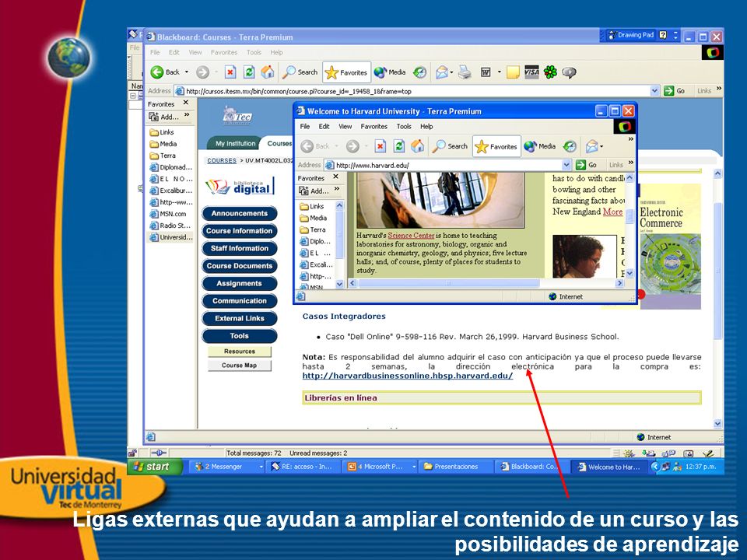The width and height of the screenshot is (747, 560).
Task: Open the Course Documents section
Action: pos(240,266)
